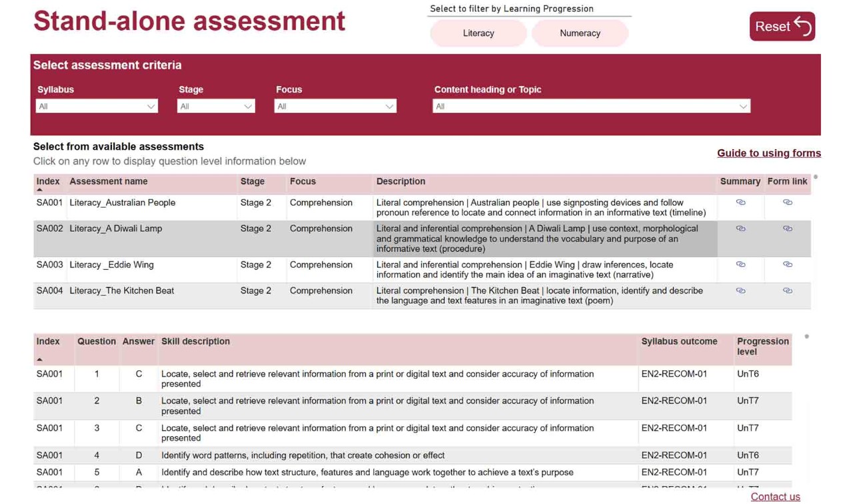Sort assessments by Assessment name header
This screenshot has width=853, height=504.
(x=109, y=182)
